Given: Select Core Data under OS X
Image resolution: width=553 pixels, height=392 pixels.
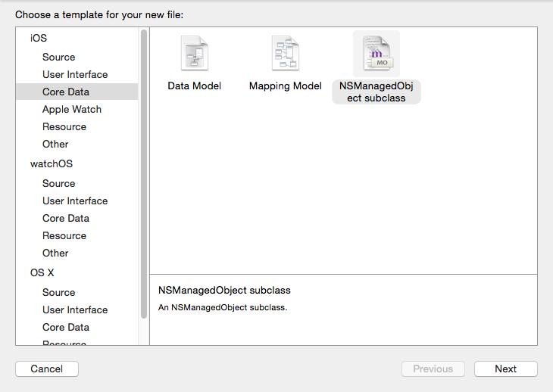Looking at the screenshot, I should pyautogui.click(x=66, y=327).
